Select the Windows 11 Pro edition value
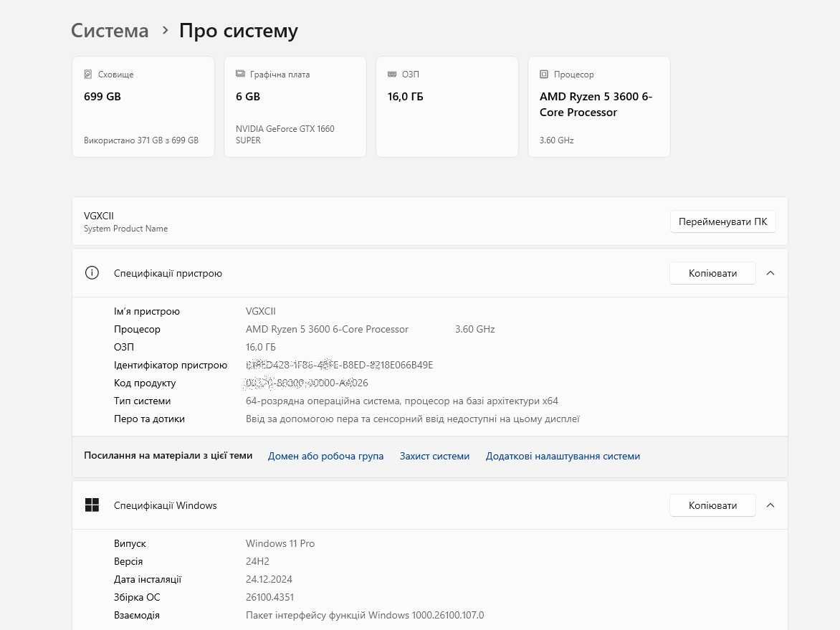This screenshot has height=630, width=840. click(280, 543)
